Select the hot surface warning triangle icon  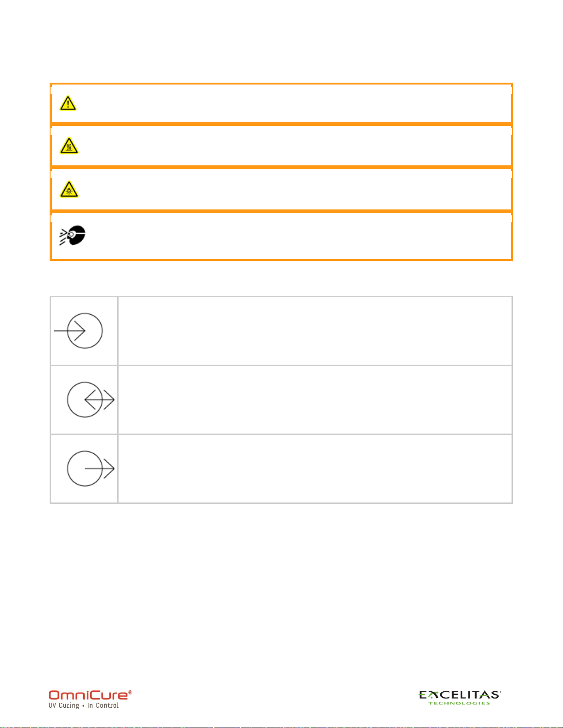pyautogui.click(x=69, y=146)
